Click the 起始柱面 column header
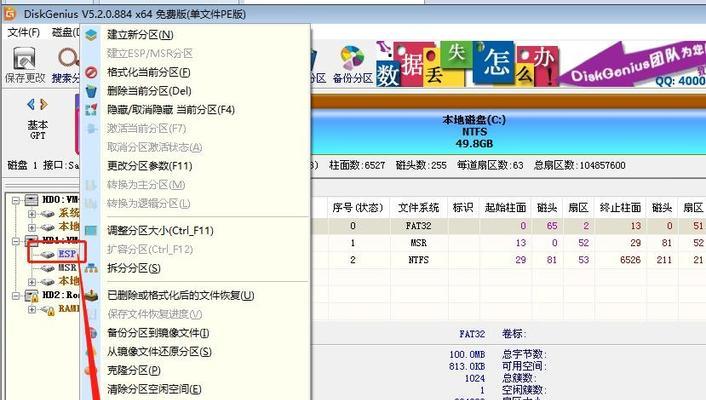 coord(505,208)
